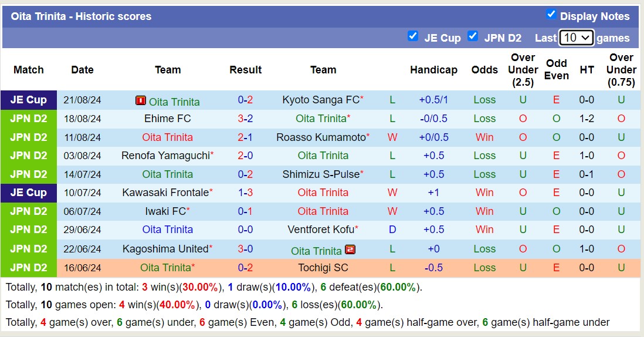Click the two red cards icon in the Kagoshima United row
This screenshot has width=644, height=337.
click(x=350, y=250)
